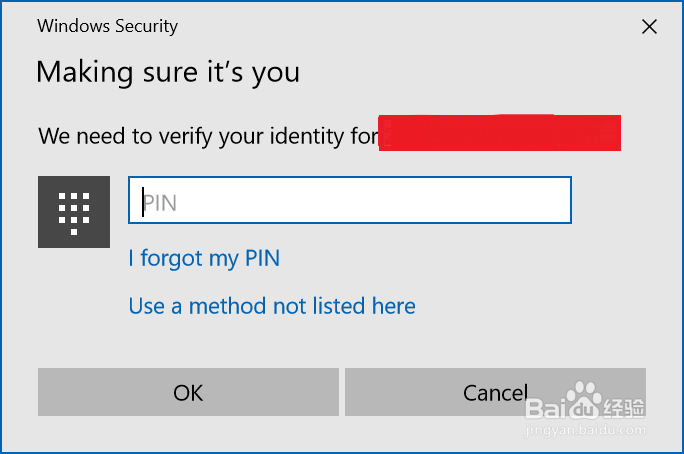Click the Baidu paw logo watermark
This screenshot has height=454, width=684.
[584, 393]
